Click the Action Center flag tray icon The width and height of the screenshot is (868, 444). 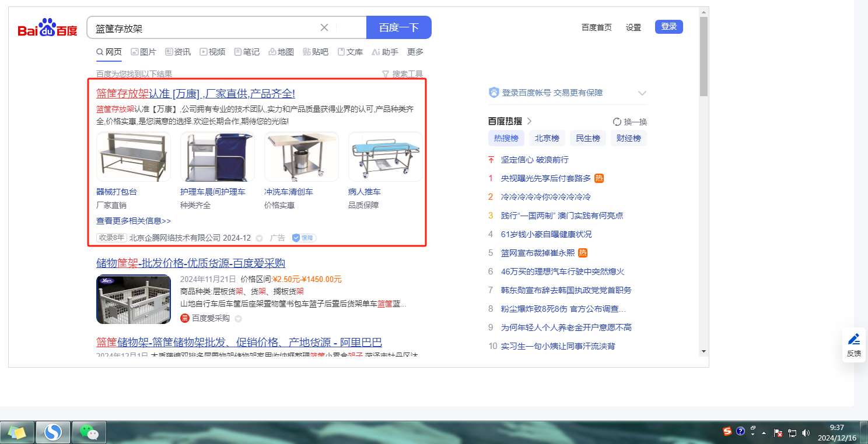click(778, 433)
